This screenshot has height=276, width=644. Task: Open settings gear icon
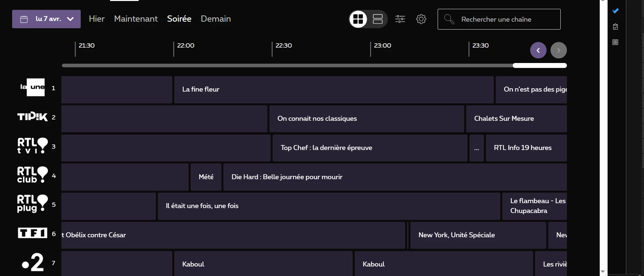(x=421, y=19)
